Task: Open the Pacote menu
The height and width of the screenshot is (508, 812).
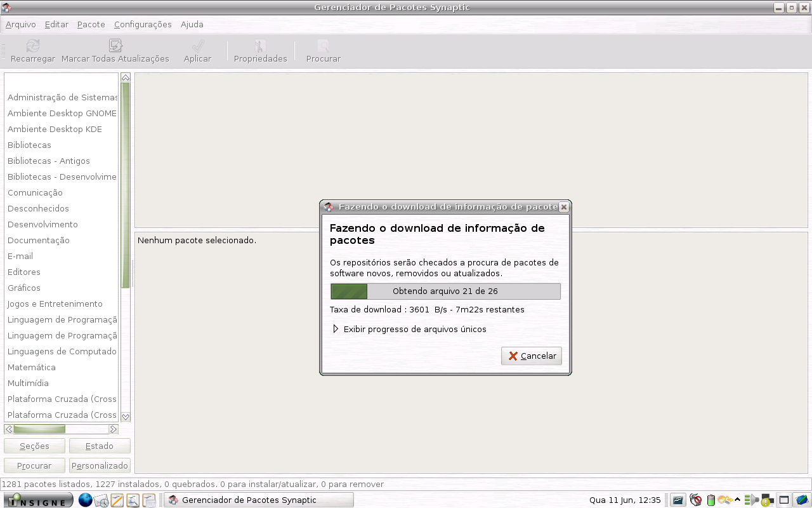Action: click(x=91, y=24)
